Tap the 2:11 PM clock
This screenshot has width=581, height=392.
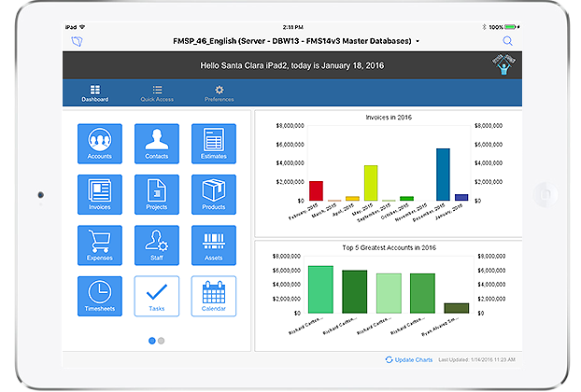(293, 27)
